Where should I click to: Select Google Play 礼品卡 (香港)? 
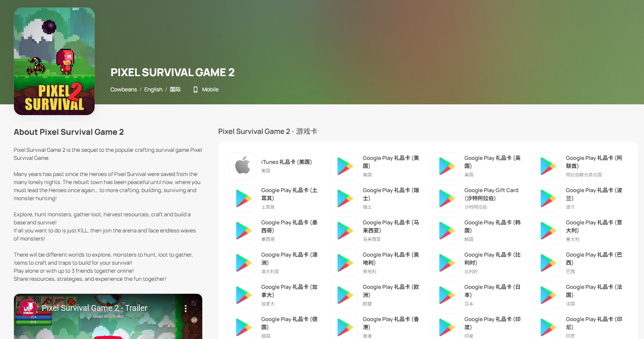391,323
